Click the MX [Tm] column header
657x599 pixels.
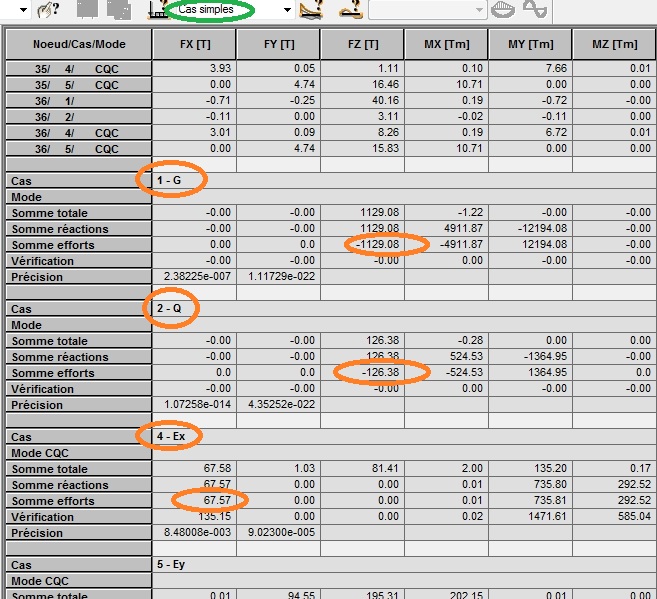(446, 44)
